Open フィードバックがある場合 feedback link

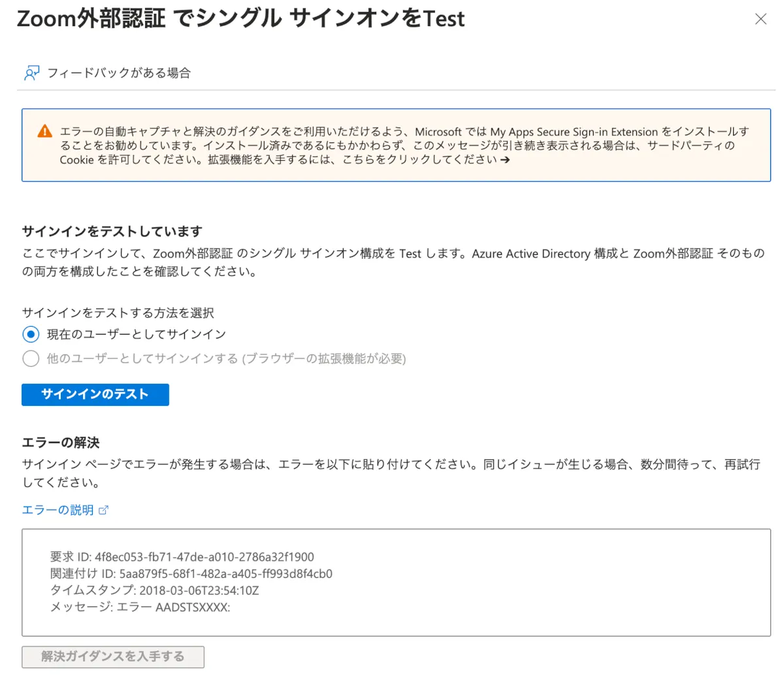(x=119, y=73)
